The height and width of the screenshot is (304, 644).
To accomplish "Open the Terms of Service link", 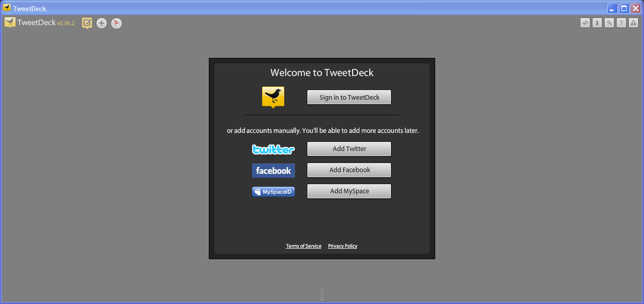I will pos(303,246).
